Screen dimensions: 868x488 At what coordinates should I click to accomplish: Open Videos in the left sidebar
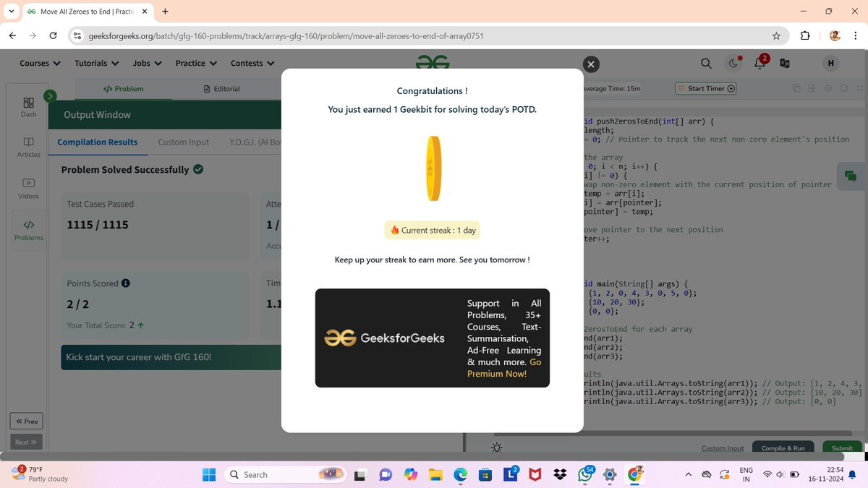[x=29, y=189]
